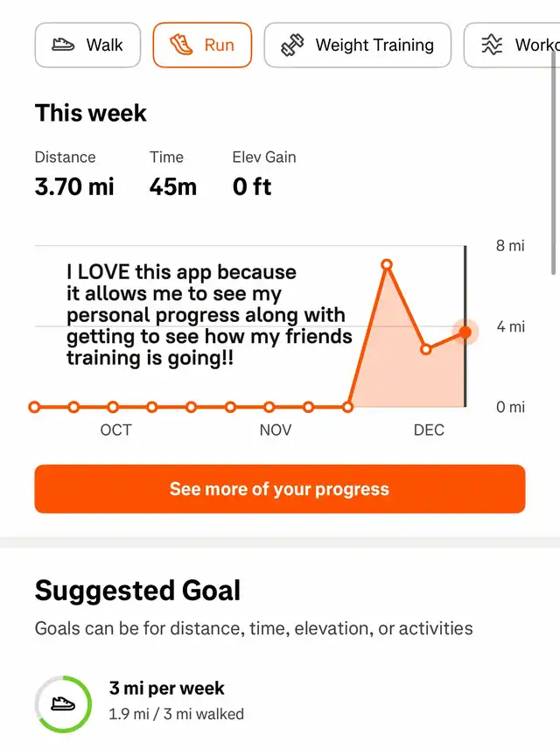
Task: Tap the data point between peak and current
Action: (426, 349)
